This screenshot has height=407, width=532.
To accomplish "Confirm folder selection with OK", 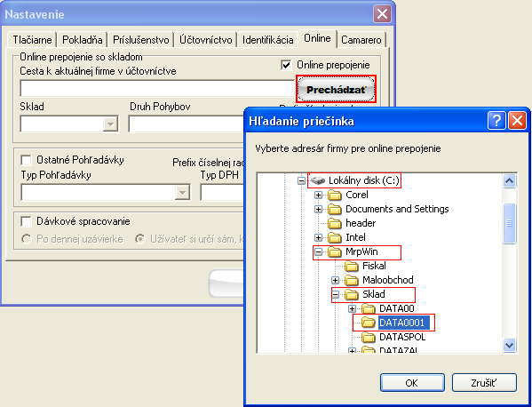I will [x=412, y=383].
